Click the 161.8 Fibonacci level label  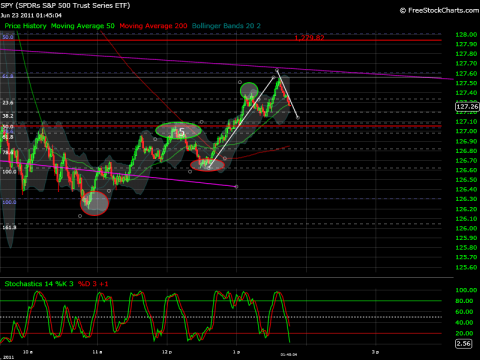[9, 227]
